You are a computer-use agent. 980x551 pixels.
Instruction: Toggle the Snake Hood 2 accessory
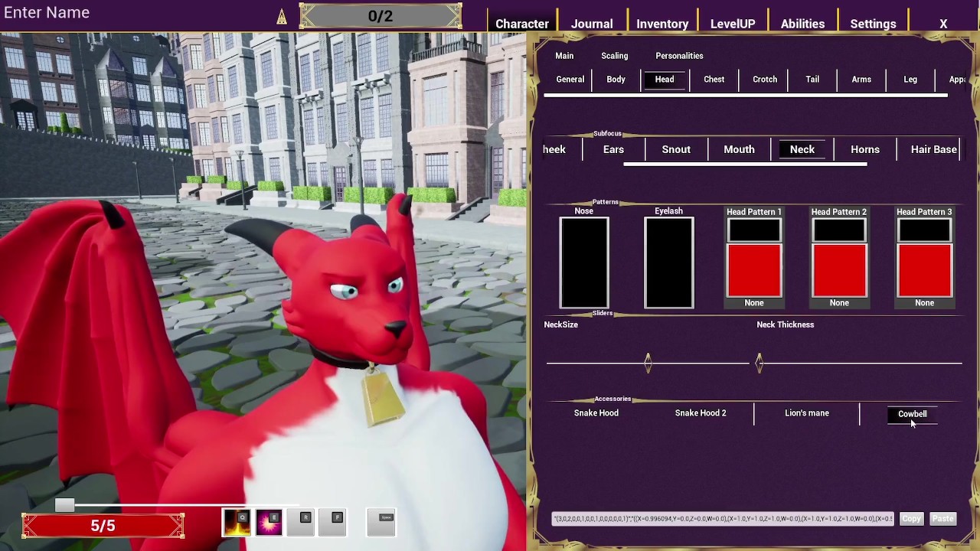[701, 413]
